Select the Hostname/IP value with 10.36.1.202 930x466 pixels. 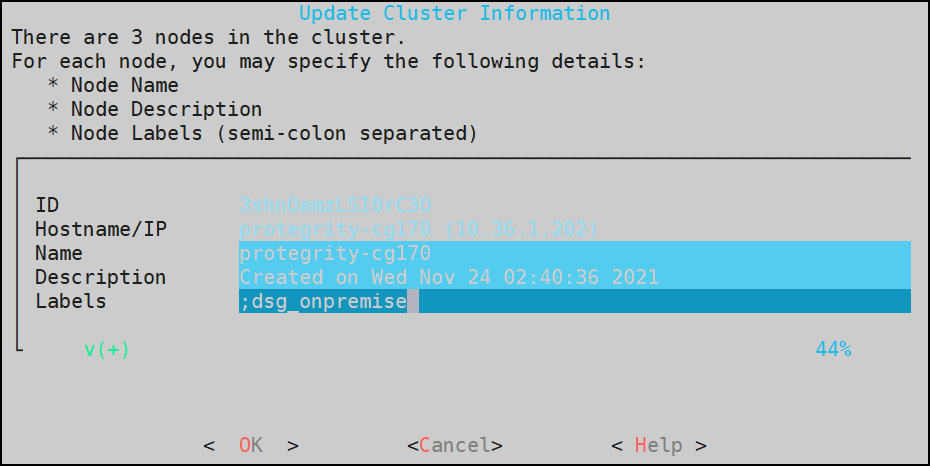tap(418, 229)
